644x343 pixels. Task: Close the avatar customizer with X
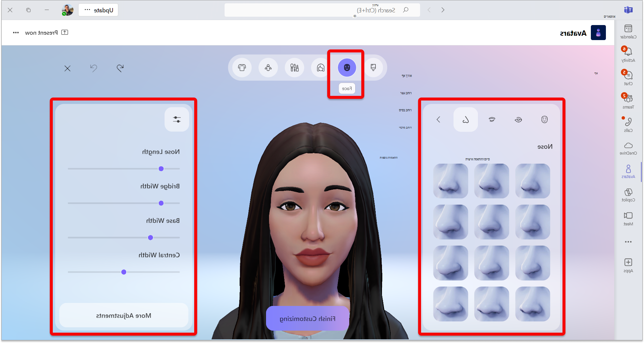pyautogui.click(x=68, y=68)
